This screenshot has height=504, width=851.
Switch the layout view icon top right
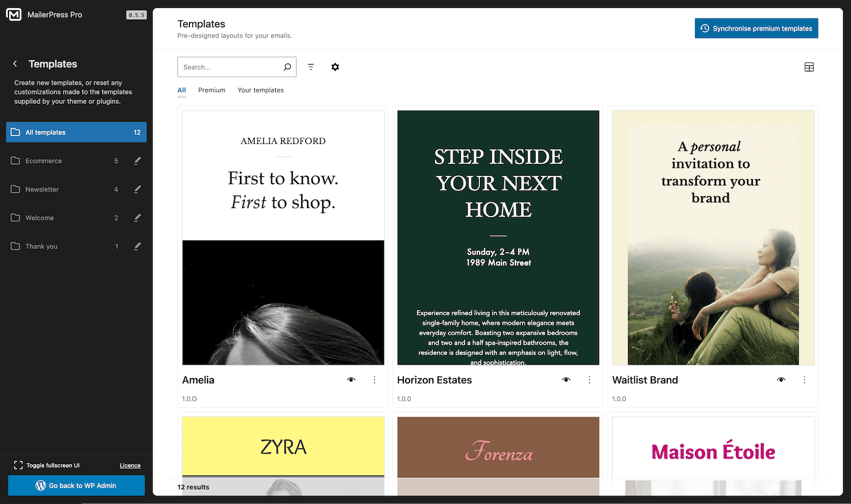click(x=808, y=66)
